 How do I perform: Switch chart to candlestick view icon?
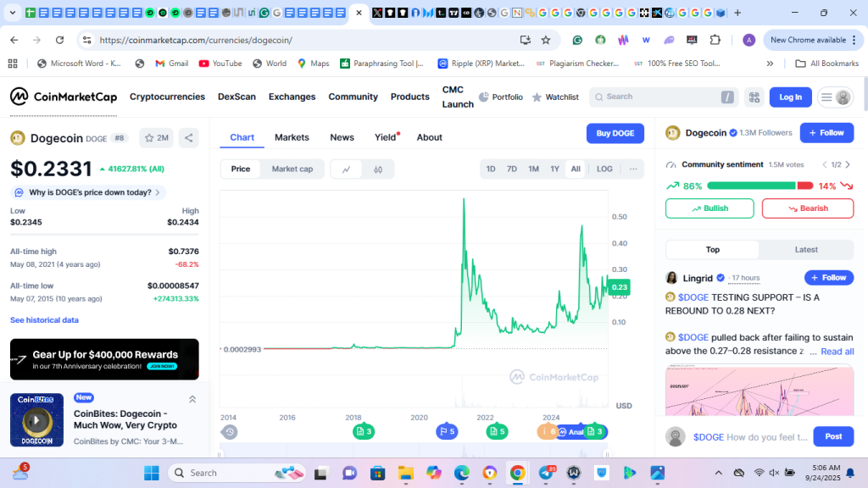point(378,169)
